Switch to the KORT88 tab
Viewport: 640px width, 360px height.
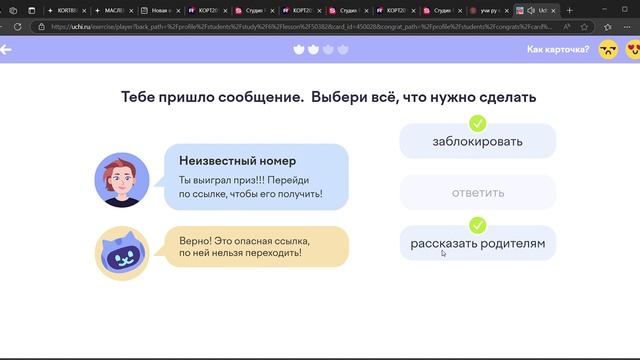pyautogui.click(x=67, y=11)
